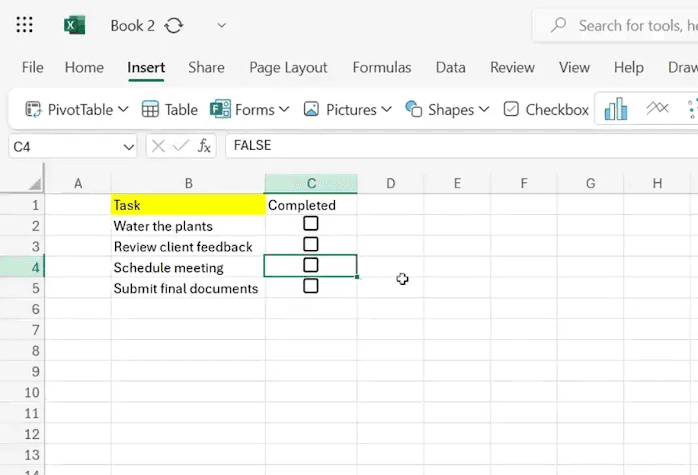Select column G header
This screenshot has height=475, width=698.
(590, 183)
